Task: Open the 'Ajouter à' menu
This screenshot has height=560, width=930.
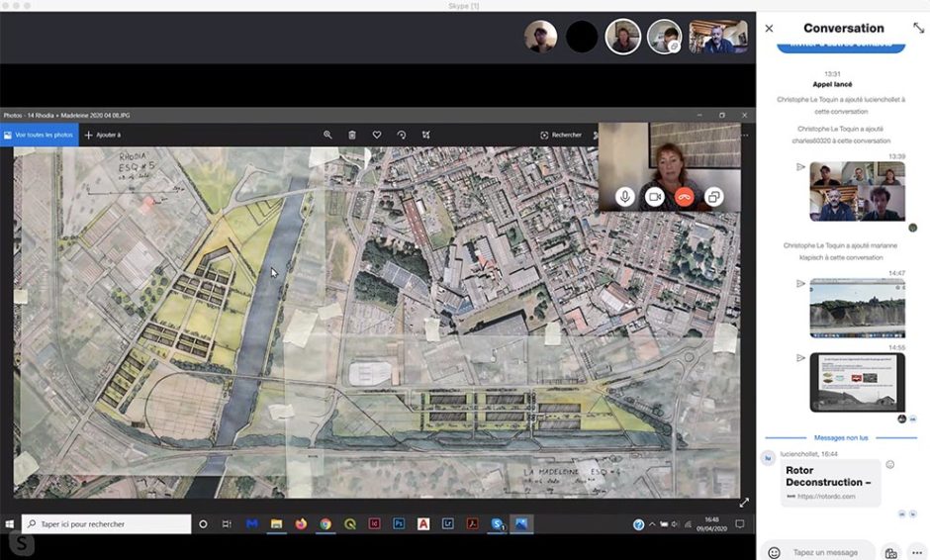Action: [103, 135]
